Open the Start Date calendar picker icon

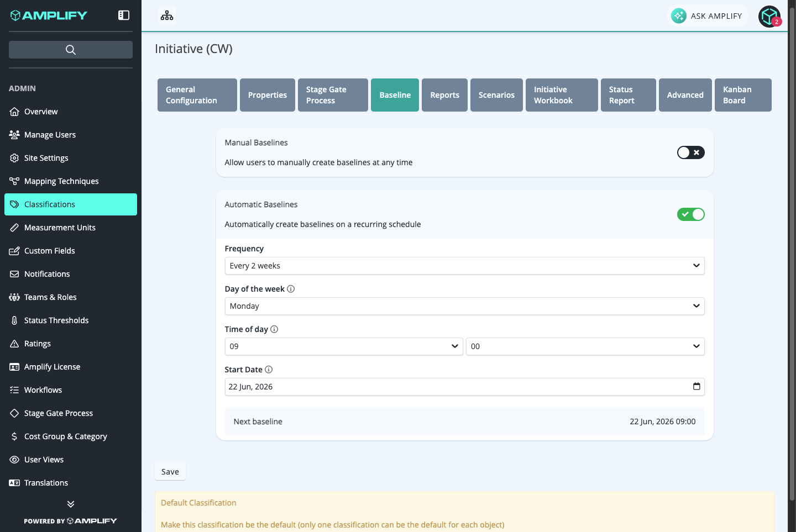click(696, 387)
